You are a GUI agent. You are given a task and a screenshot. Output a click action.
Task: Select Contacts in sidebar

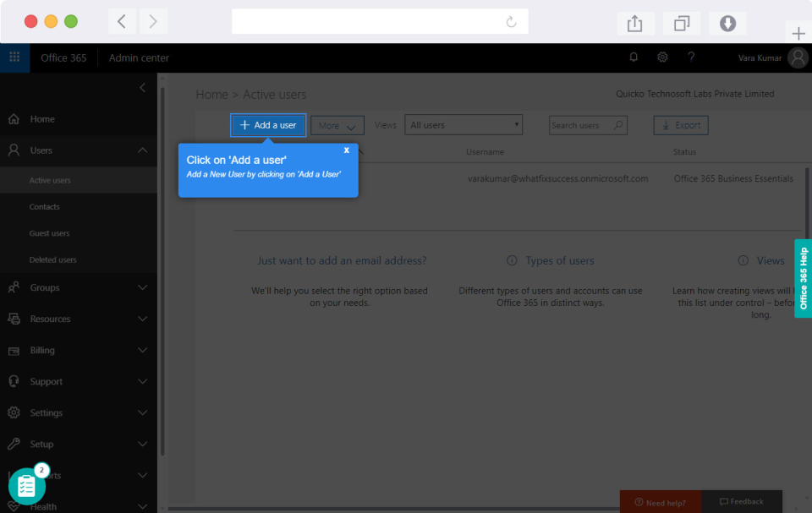[79, 206]
